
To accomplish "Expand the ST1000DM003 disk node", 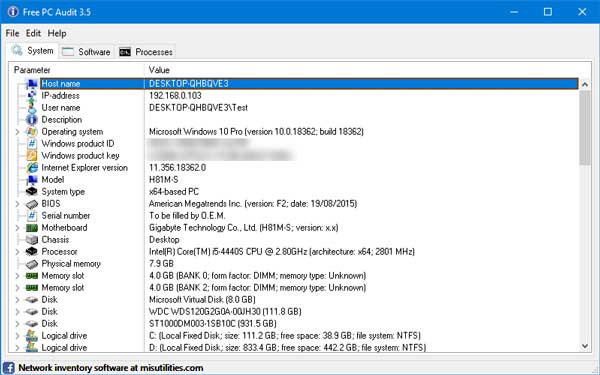I will point(17,324).
